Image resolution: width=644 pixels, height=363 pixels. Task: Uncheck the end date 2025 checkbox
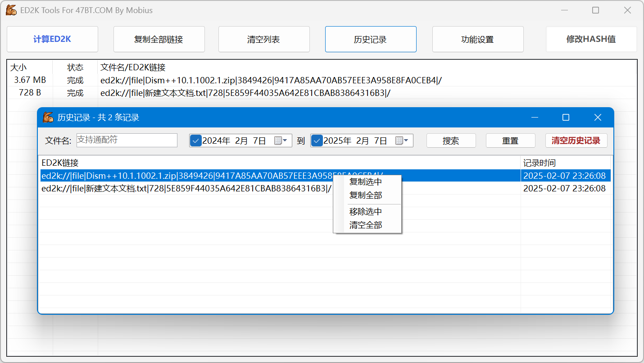tap(317, 141)
